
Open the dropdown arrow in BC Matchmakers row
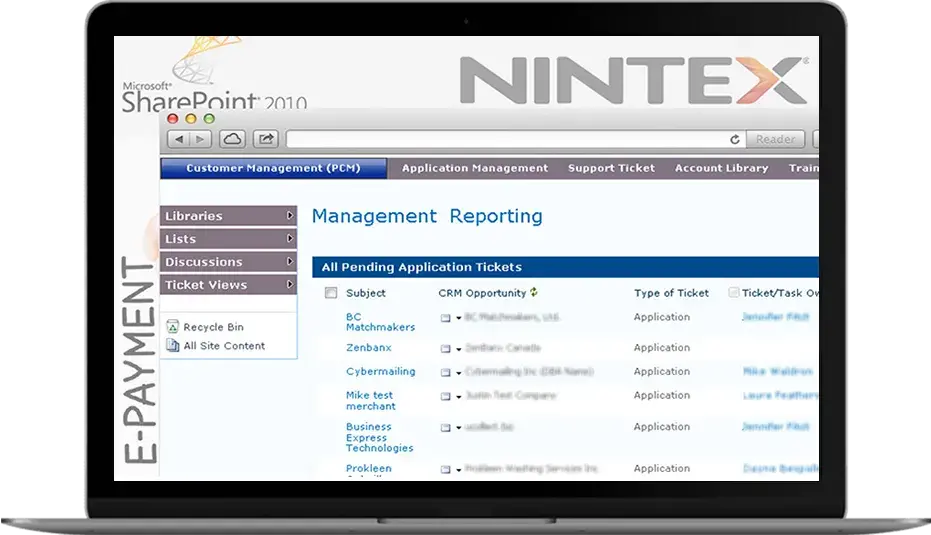click(x=458, y=318)
